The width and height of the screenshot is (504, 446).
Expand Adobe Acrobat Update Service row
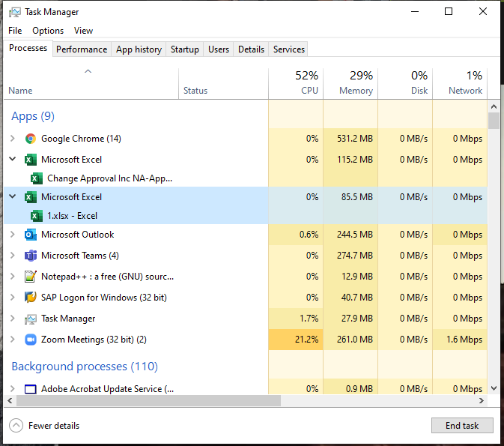[12, 389]
